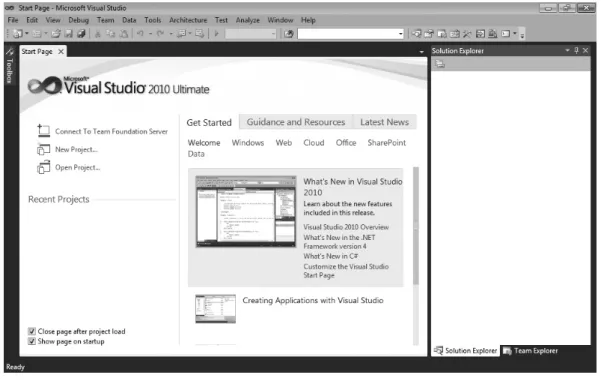Switch to Team Explorer bottom tab
Image resolution: width=601 pixels, height=381 pixels.
[x=531, y=351]
